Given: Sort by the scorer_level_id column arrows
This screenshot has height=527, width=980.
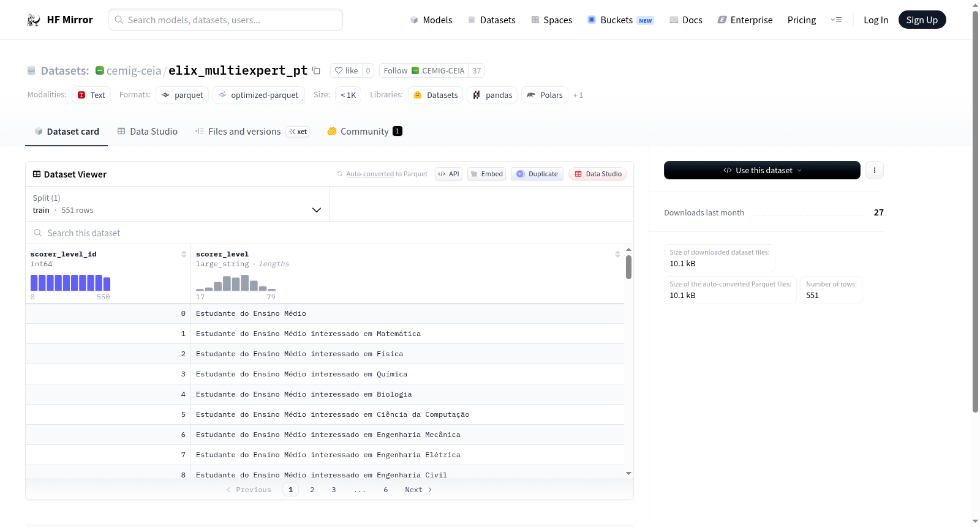Looking at the screenshot, I should 184,254.
